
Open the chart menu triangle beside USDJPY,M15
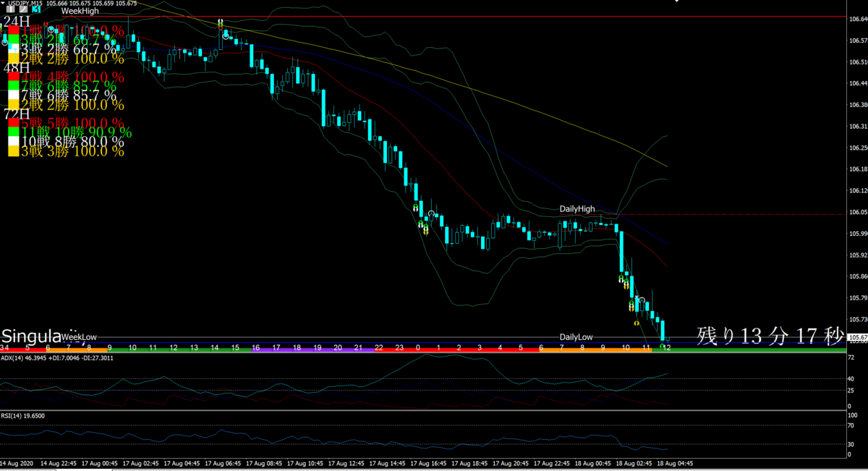[3, 4]
